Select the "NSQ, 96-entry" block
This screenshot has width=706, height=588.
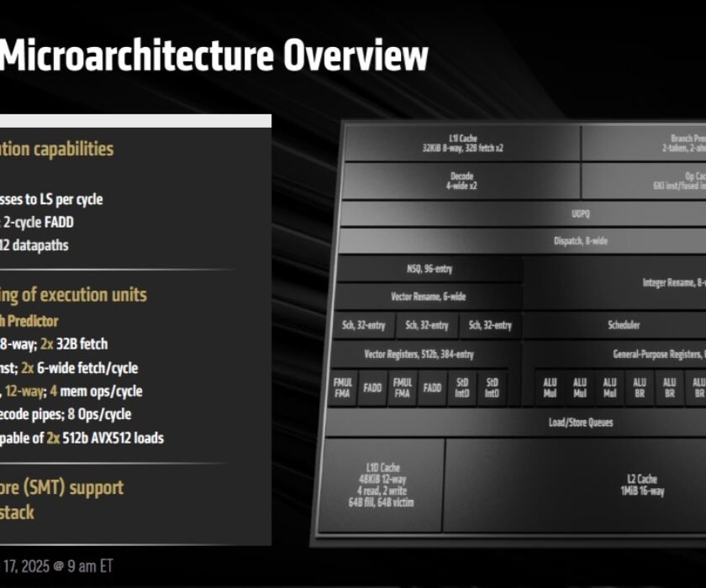[x=429, y=269]
